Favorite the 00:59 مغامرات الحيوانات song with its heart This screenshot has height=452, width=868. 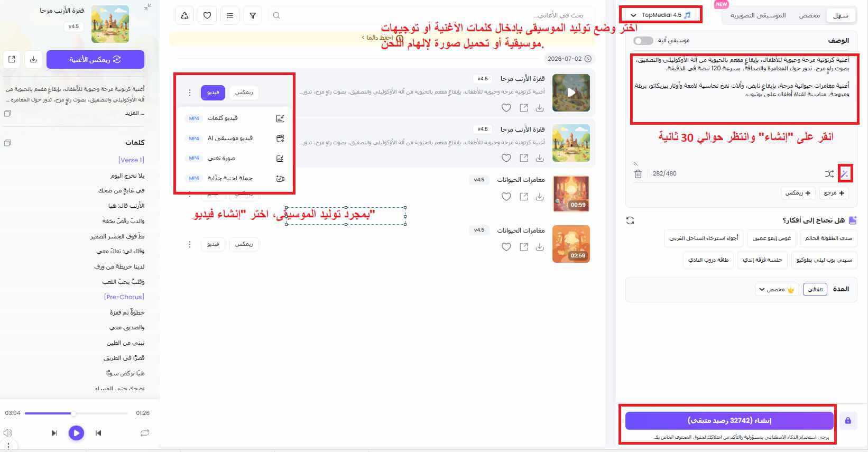click(506, 197)
